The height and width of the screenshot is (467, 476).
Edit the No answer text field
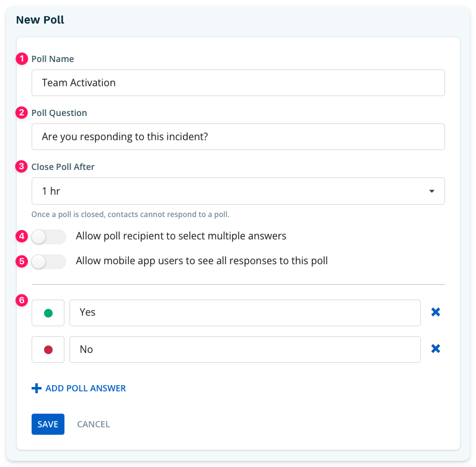pos(245,349)
